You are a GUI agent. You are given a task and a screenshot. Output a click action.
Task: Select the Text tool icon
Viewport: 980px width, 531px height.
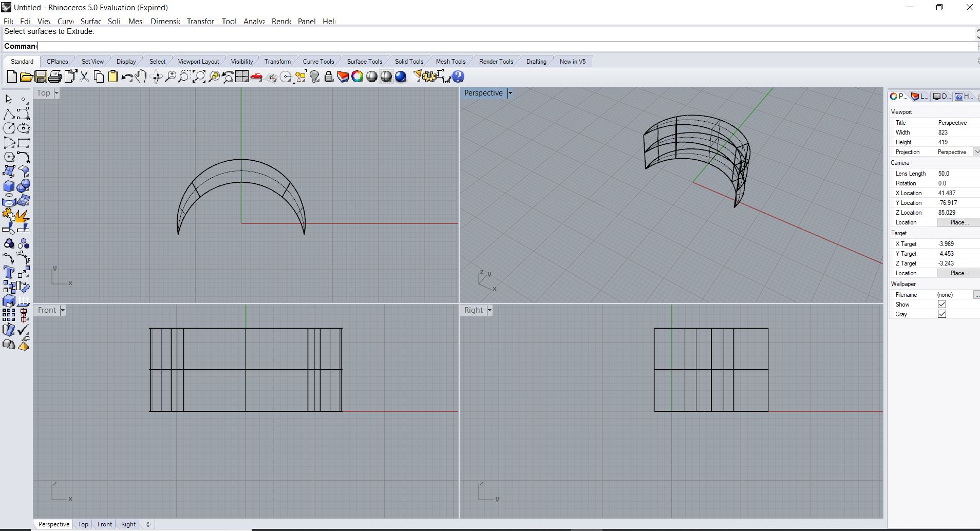[9, 272]
